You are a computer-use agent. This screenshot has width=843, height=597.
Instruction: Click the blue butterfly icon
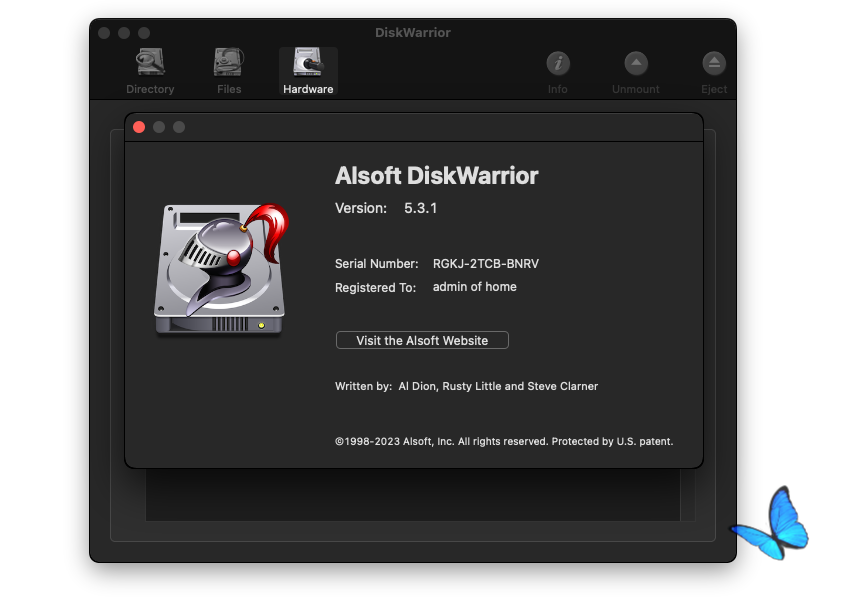click(770, 523)
